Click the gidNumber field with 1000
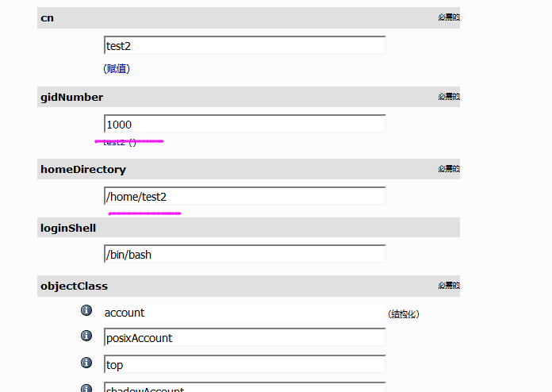The height and width of the screenshot is (392, 552). pos(244,124)
